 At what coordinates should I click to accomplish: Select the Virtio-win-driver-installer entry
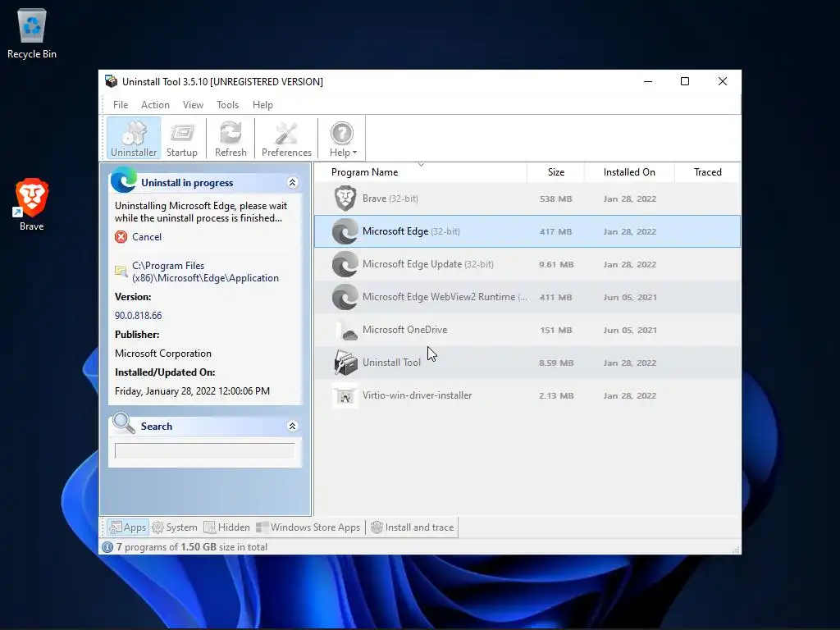coord(527,395)
